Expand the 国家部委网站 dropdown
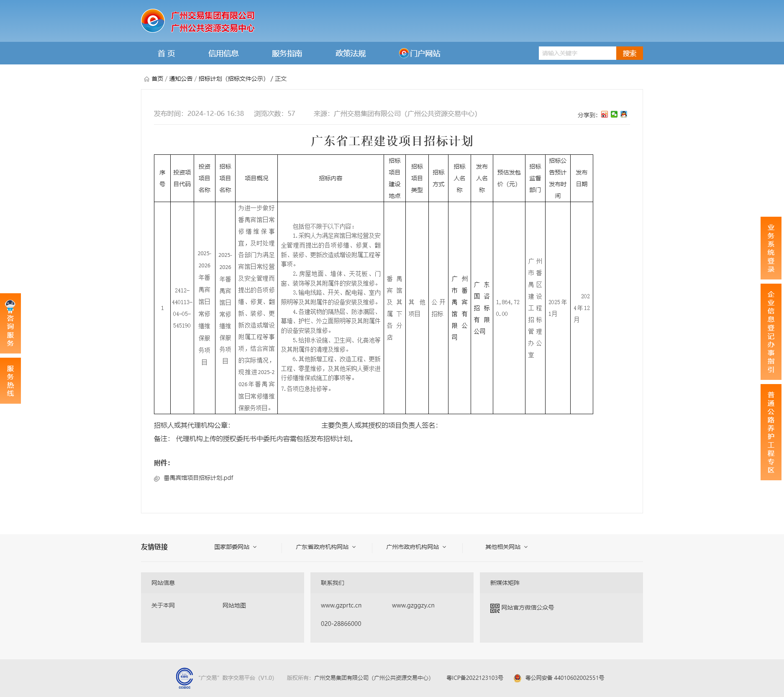The height and width of the screenshot is (697, 784). point(235,547)
